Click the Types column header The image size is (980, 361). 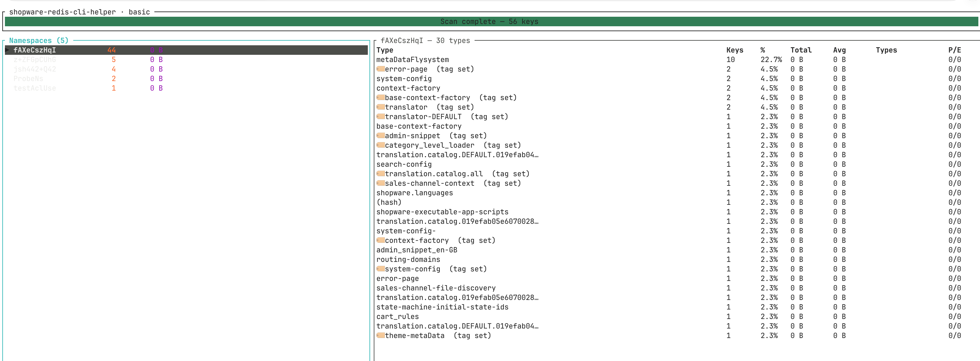tap(886, 50)
